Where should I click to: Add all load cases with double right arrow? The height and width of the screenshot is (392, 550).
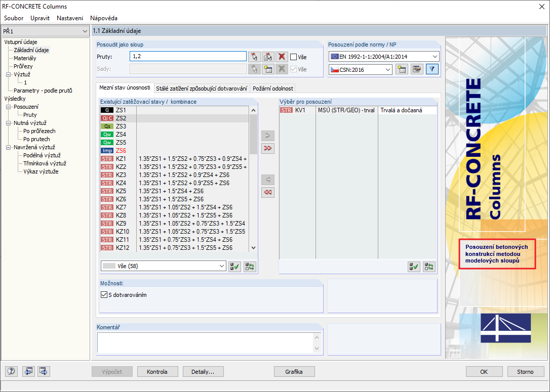click(267, 148)
